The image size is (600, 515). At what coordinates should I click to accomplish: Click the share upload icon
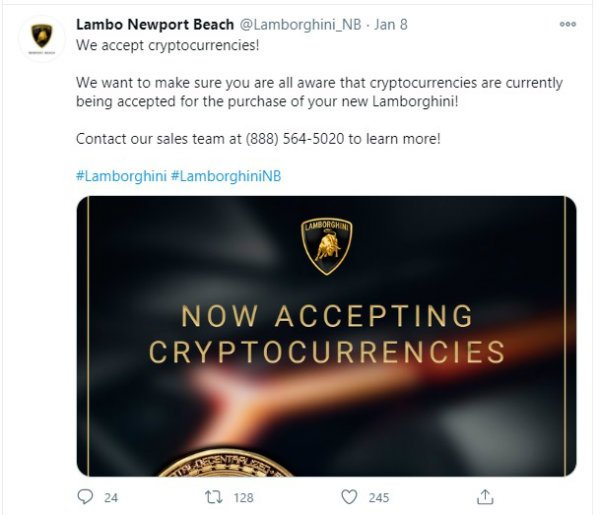click(485, 497)
